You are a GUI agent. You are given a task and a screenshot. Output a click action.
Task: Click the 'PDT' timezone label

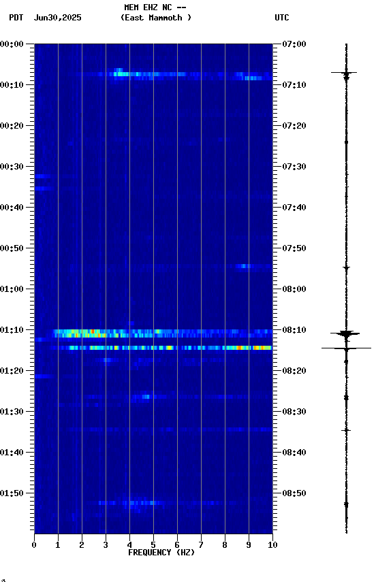tap(16, 18)
